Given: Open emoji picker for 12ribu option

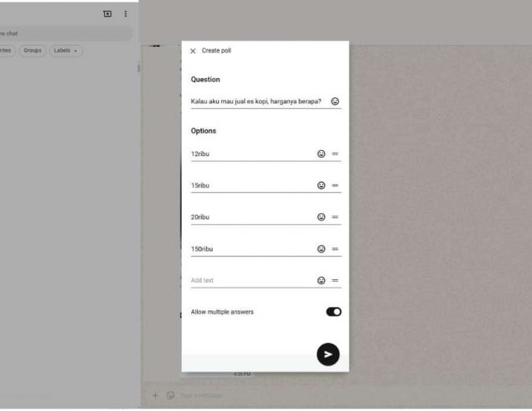Looking at the screenshot, I should (x=321, y=154).
